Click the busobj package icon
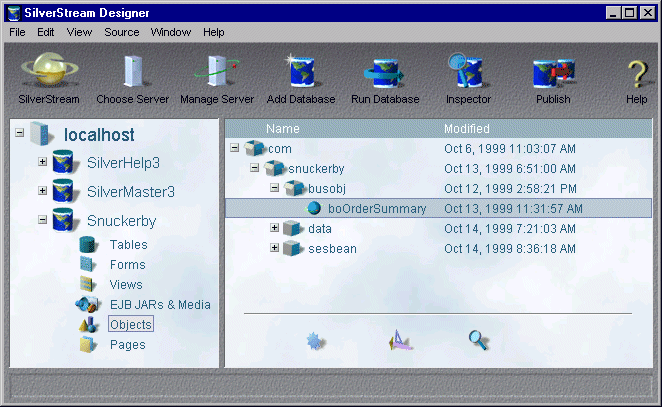Viewport: 662px width, 407px height. 294,188
